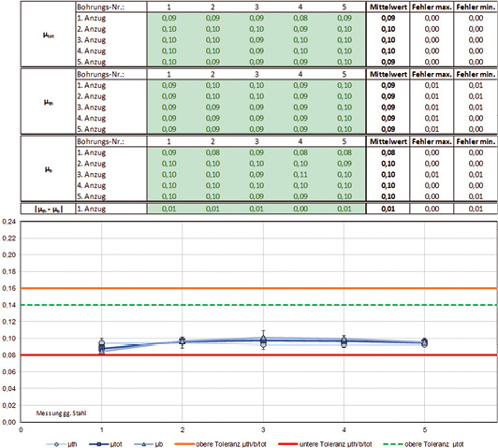Click the 0,11 cell in μb table

pyautogui.click(x=300, y=175)
